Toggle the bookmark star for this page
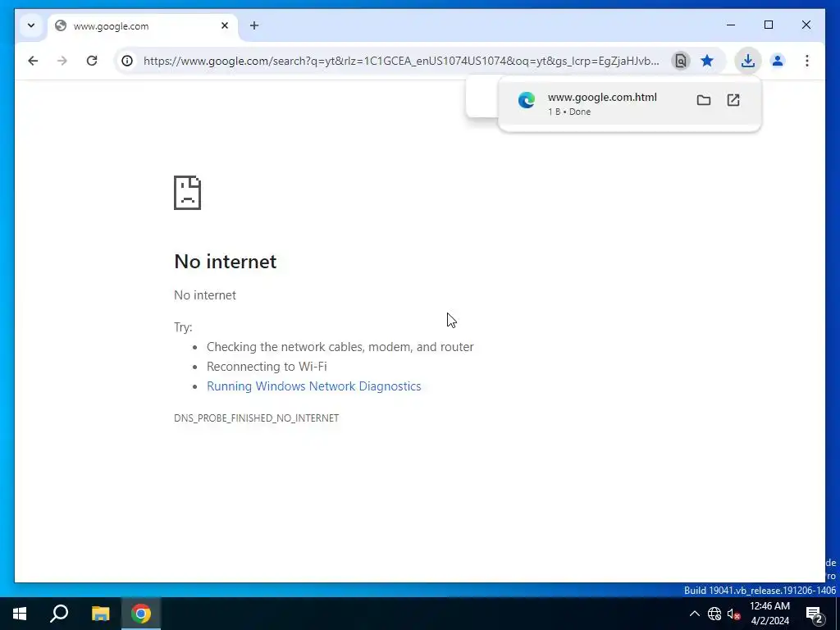 coord(707,61)
